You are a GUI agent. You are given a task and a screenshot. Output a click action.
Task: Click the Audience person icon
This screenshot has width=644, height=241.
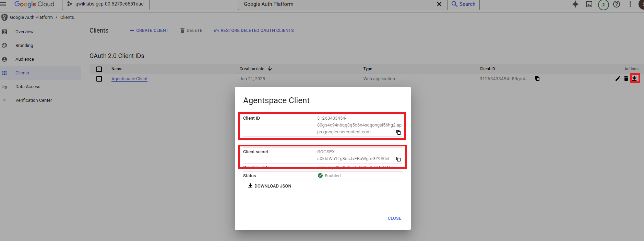pos(4,59)
